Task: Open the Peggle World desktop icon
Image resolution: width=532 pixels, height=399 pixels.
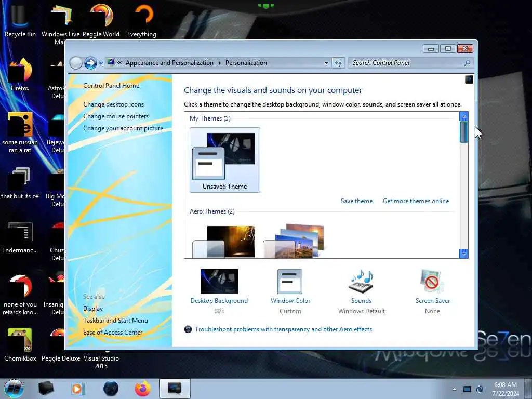Action: (x=101, y=20)
